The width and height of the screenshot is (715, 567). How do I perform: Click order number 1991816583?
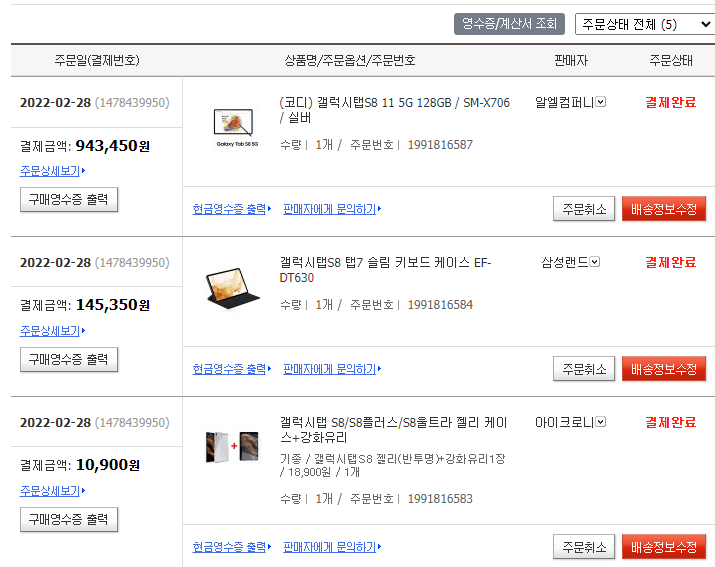tap(440, 499)
